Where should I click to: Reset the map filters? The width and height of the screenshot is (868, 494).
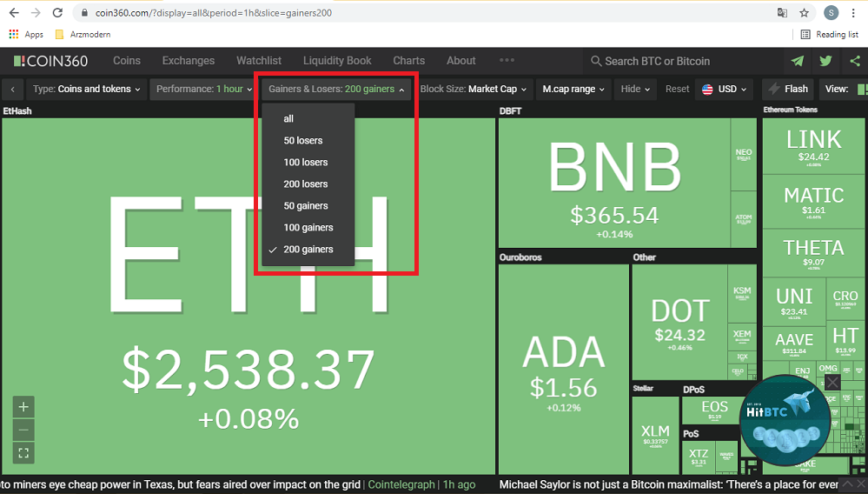677,90
